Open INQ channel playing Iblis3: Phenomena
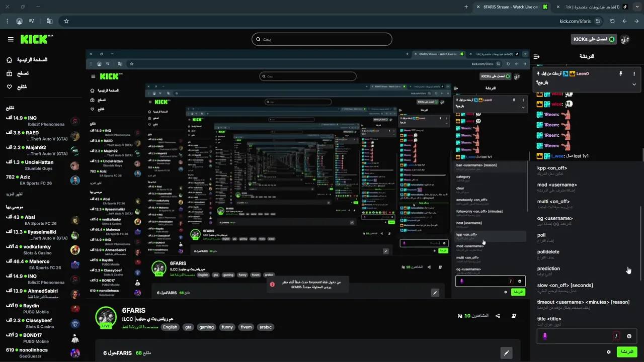 tap(43, 121)
